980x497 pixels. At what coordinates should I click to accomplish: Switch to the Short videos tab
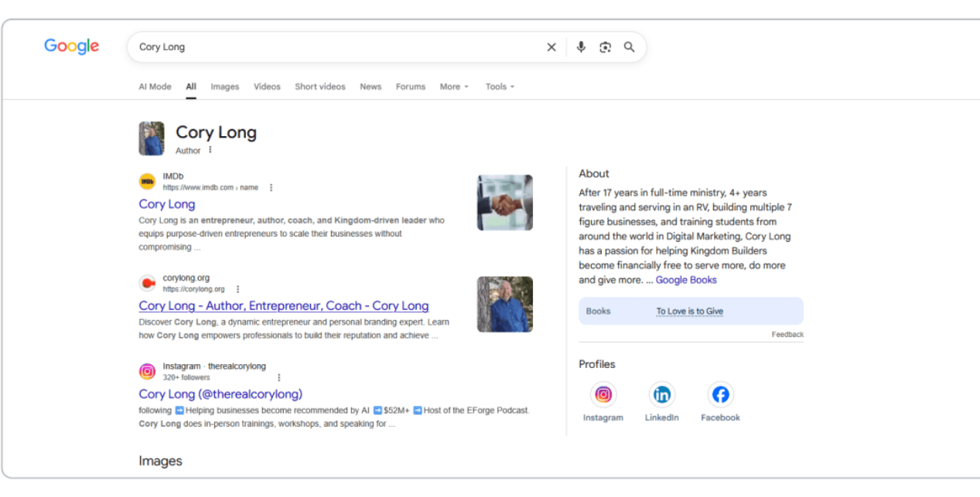[x=320, y=87]
